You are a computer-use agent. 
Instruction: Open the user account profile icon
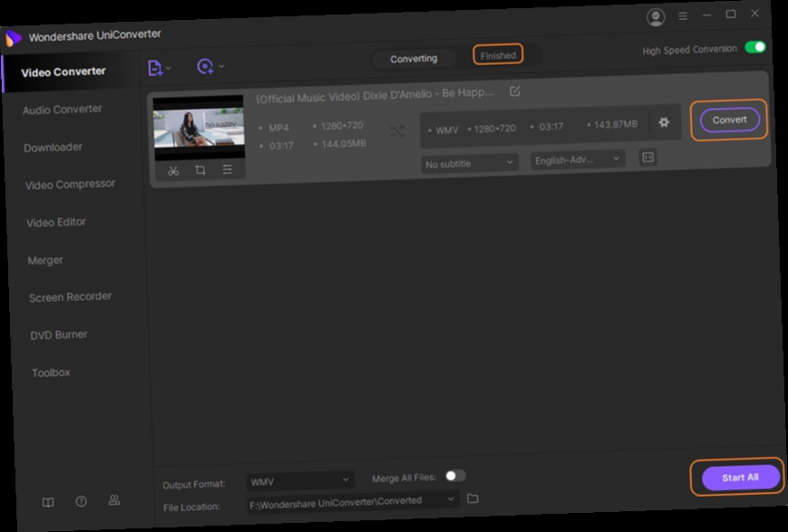tap(656, 17)
